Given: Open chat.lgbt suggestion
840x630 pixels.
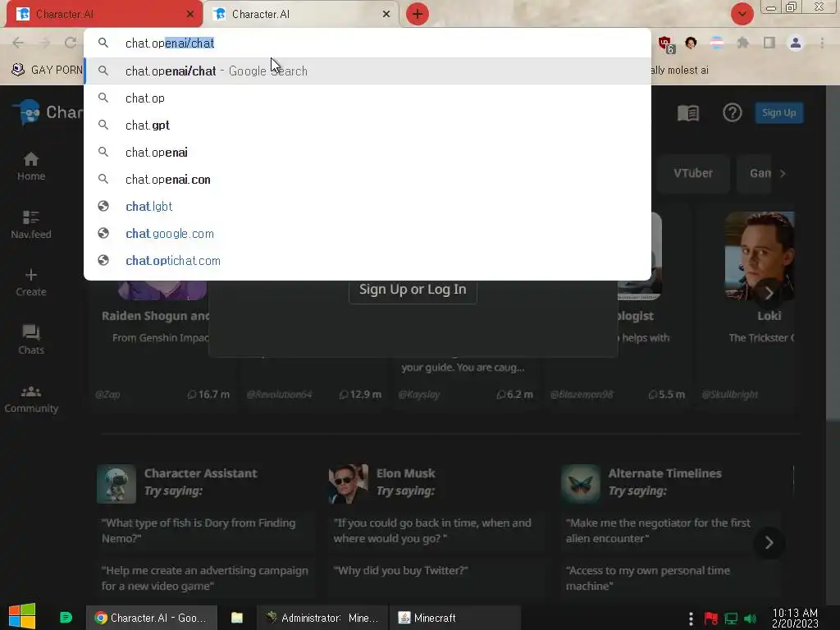Looking at the screenshot, I should point(367,206).
